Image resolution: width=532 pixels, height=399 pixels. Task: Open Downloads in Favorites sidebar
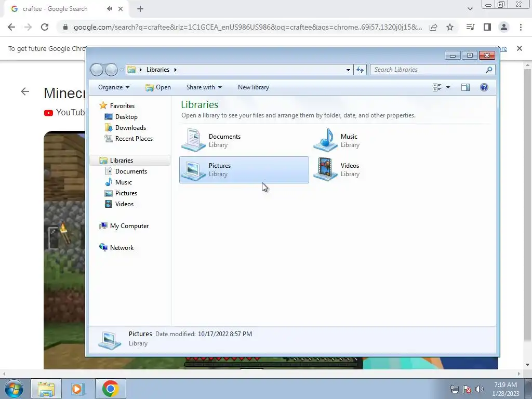pos(130,128)
